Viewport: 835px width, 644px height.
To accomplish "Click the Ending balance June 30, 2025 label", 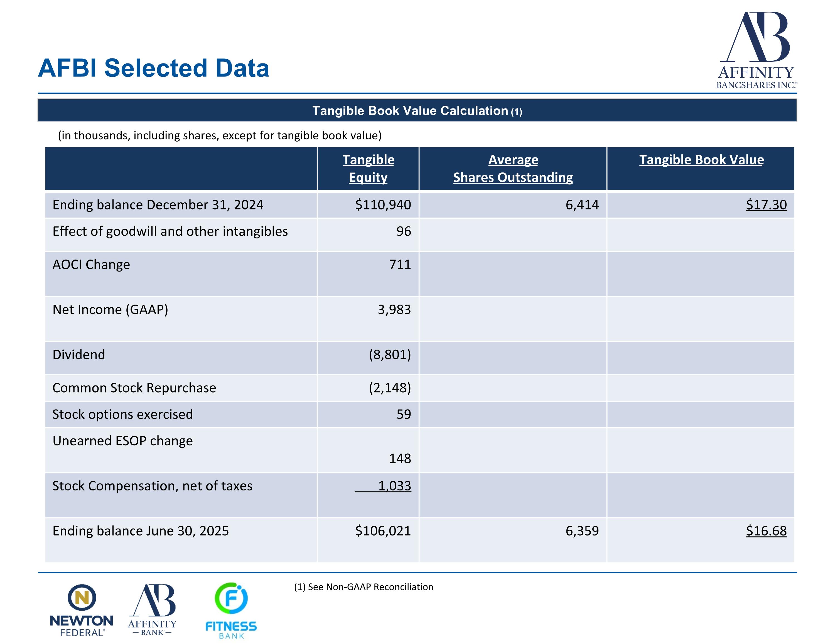I will click(x=140, y=531).
